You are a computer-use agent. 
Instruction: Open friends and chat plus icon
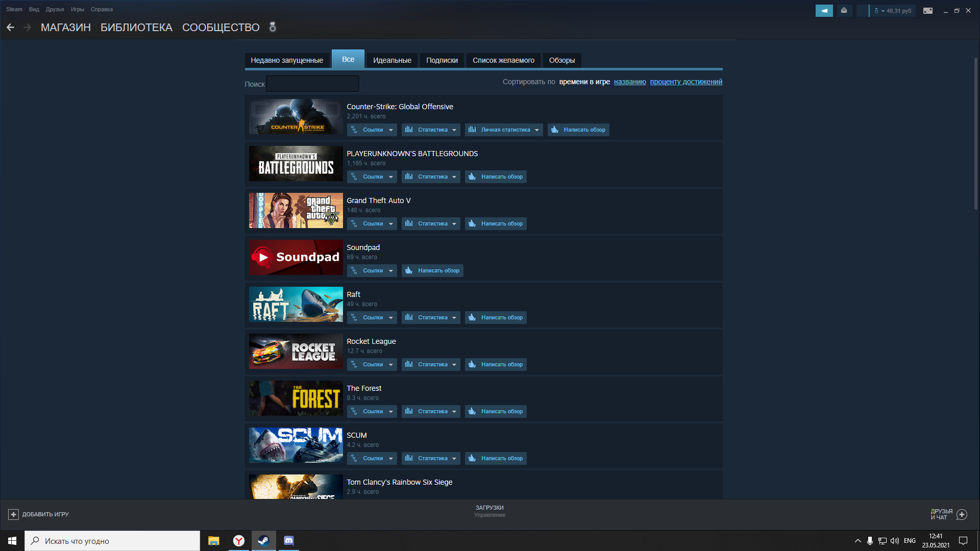tap(962, 514)
